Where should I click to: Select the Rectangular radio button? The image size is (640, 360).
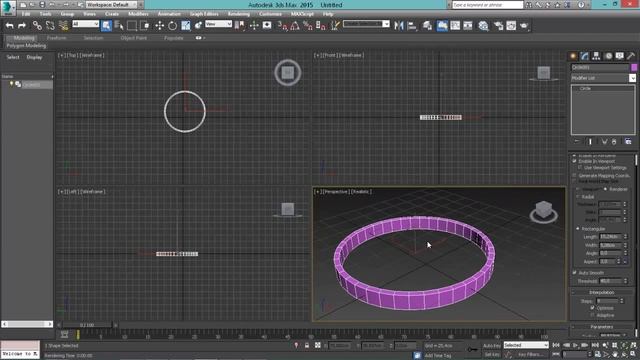578,229
